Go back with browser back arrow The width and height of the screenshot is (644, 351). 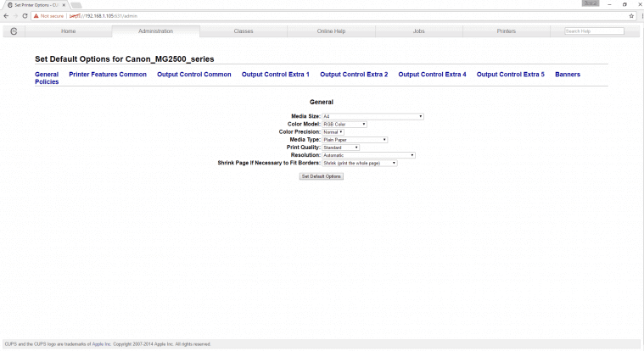pos(6,16)
